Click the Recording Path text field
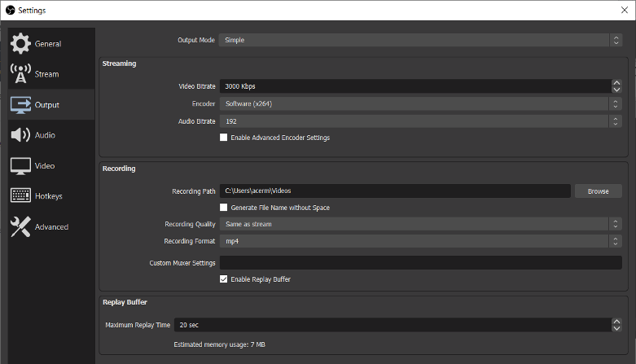 pyautogui.click(x=395, y=191)
